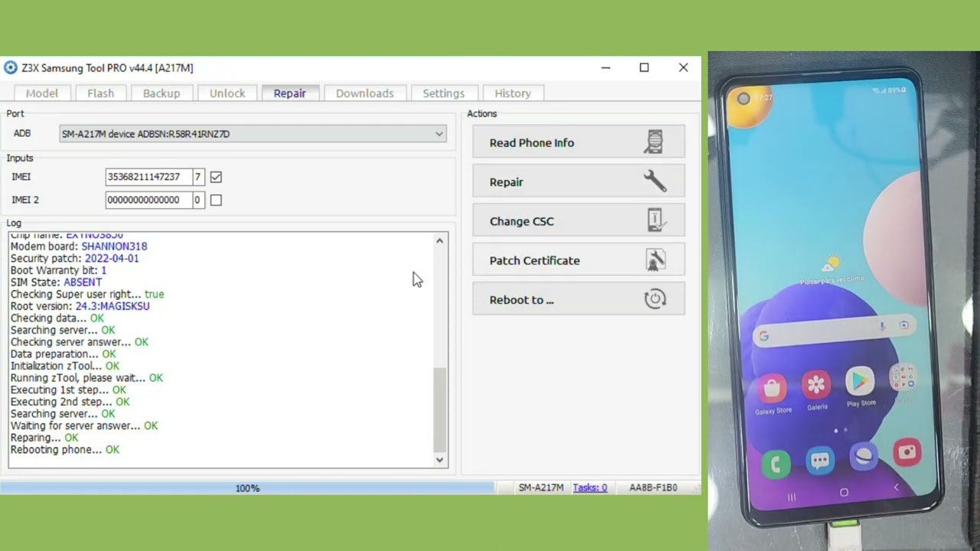
Task: Click the Repair action button
Action: click(579, 181)
